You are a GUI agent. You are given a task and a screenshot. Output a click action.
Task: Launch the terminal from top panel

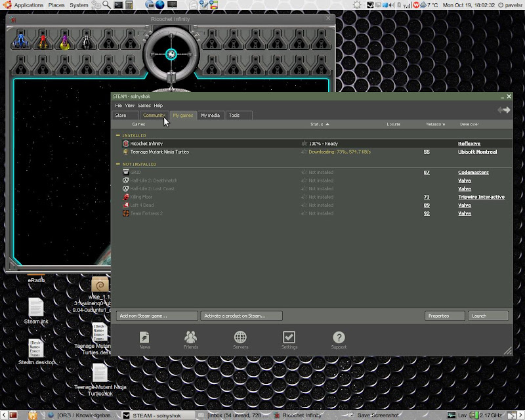(x=118, y=5)
